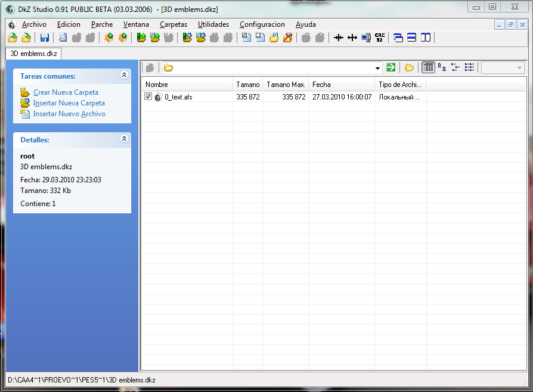Collapse the Tareas comunes panel
The image size is (533, 392).
tap(125, 74)
